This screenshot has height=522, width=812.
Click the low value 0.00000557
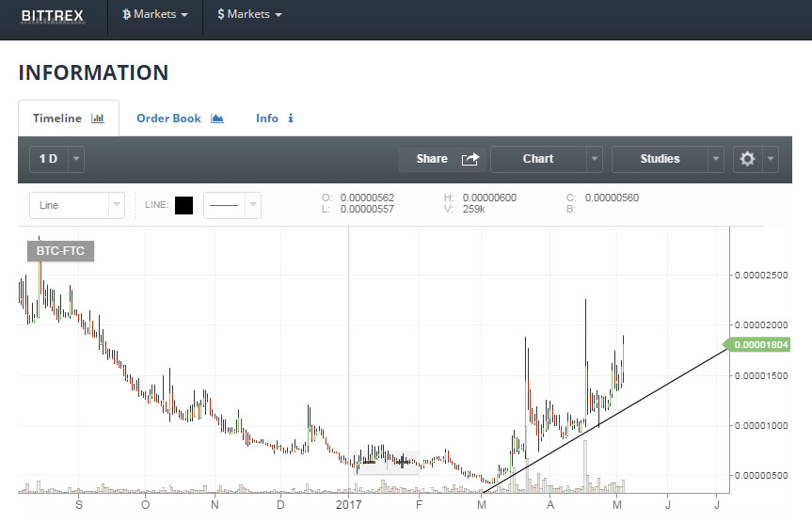point(367,209)
